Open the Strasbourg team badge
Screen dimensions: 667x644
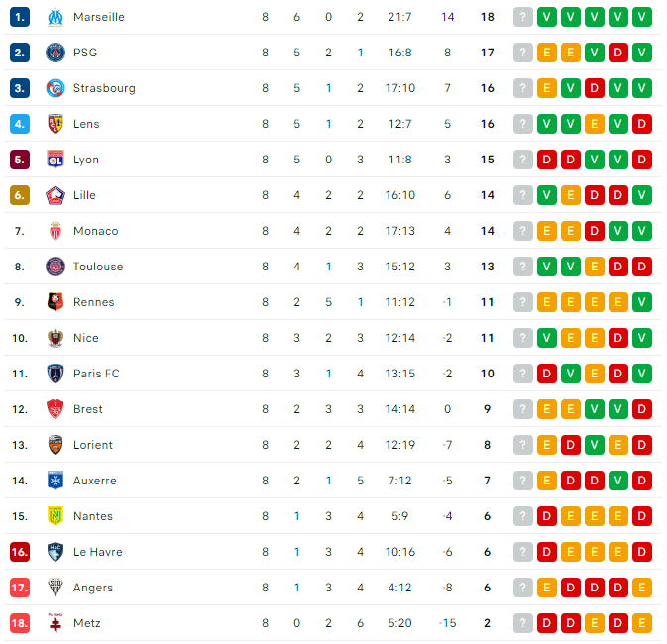56,88
